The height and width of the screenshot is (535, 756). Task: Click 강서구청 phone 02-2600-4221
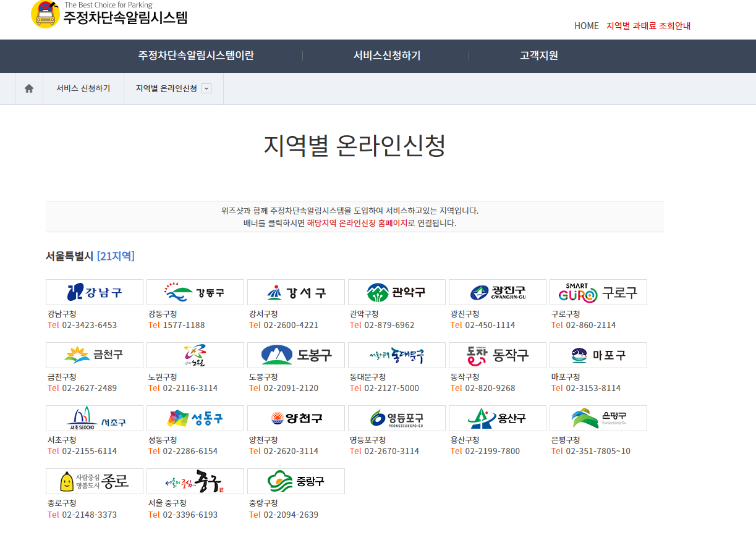[x=291, y=325]
